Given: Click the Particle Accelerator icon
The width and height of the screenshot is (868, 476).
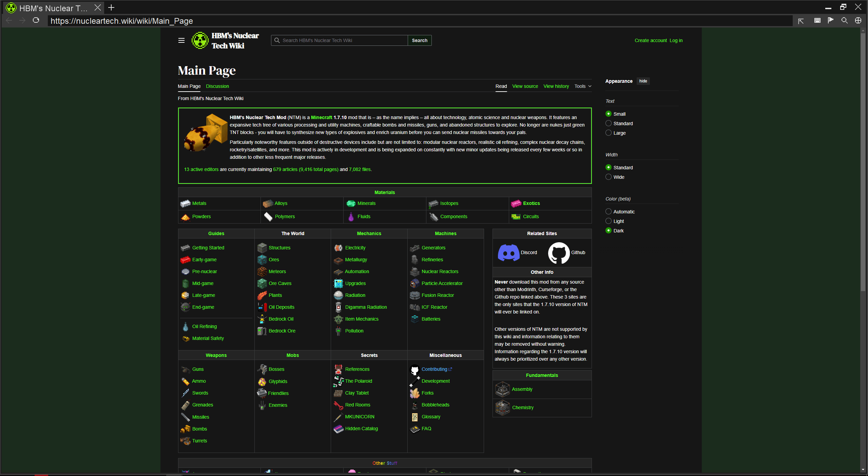Looking at the screenshot, I should [414, 283].
